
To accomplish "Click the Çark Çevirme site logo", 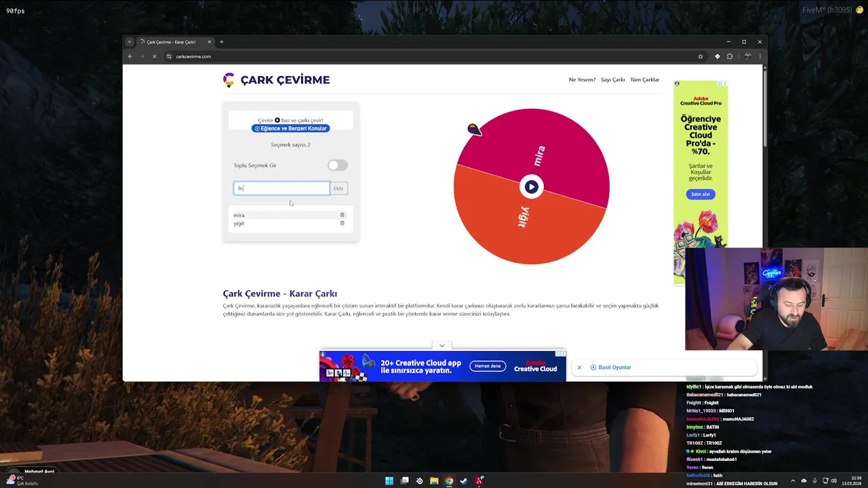I will (276, 80).
